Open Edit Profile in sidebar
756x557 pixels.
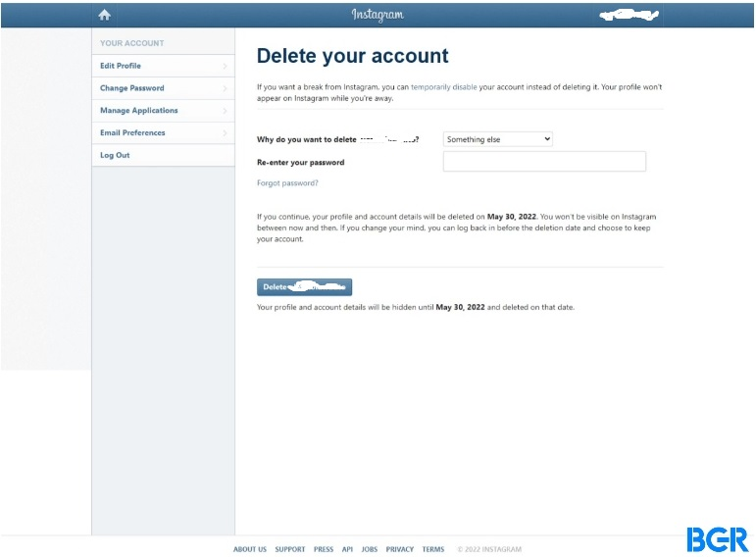pyautogui.click(x=163, y=66)
